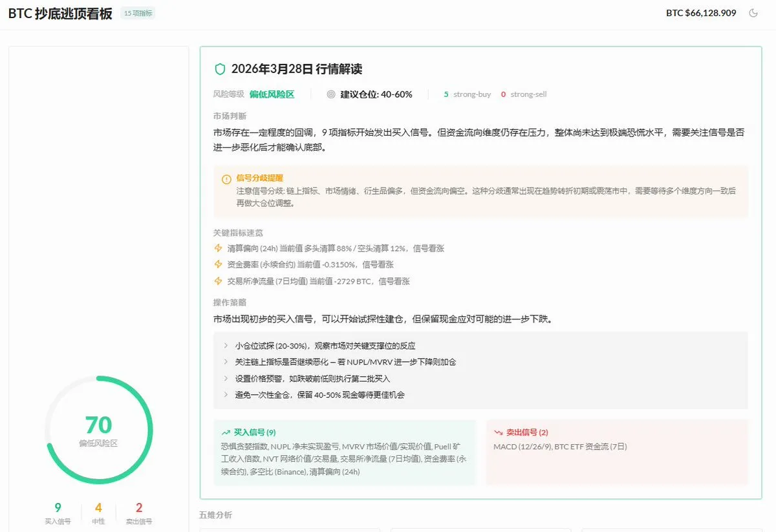This screenshot has width=776, height=532.
Task: Click the warning icon in 信号分歧提醒
Action: point(226,179)
